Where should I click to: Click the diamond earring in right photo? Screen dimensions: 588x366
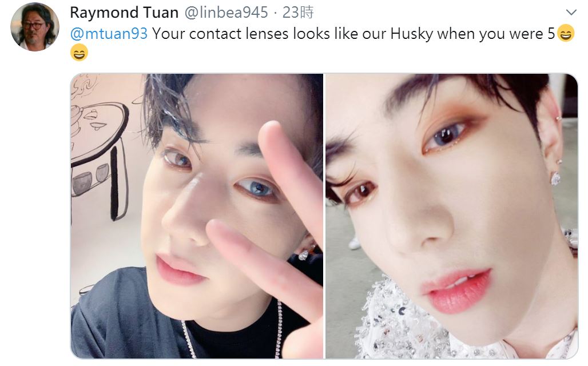tap(555, 178)
